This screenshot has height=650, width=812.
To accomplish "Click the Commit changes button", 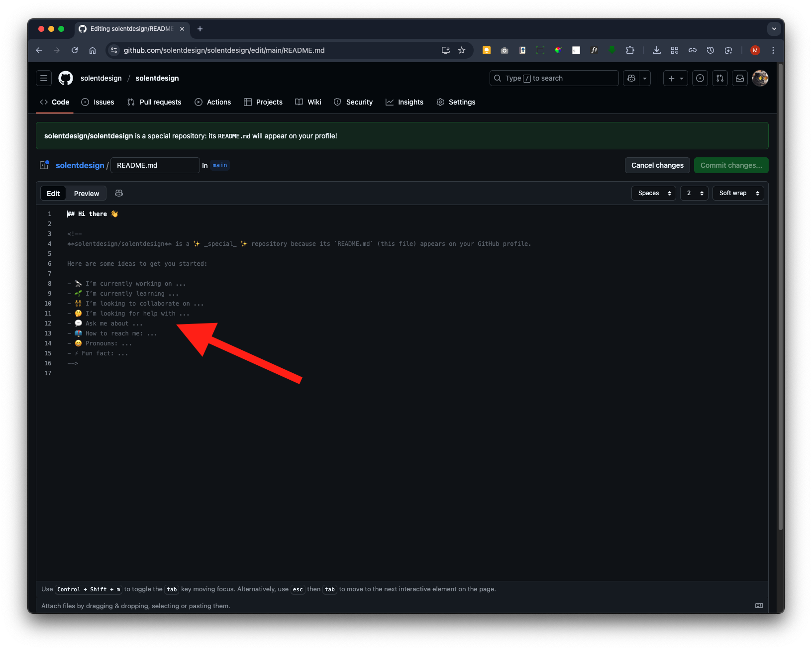I will (x=731, y=165).
